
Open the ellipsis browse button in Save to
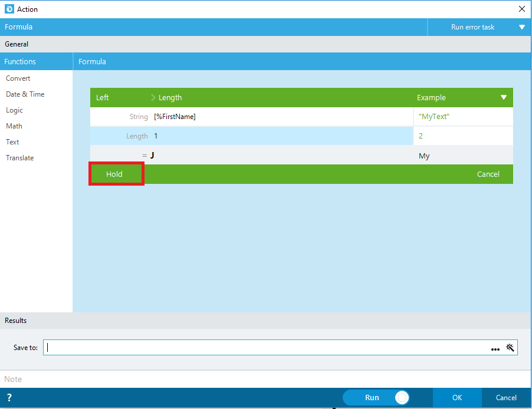pyautogui.click(x=495, y=349)
